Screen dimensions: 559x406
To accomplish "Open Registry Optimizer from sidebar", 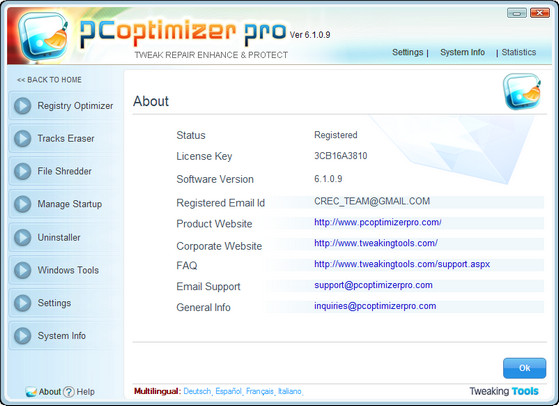I will [x=65, y=106].
